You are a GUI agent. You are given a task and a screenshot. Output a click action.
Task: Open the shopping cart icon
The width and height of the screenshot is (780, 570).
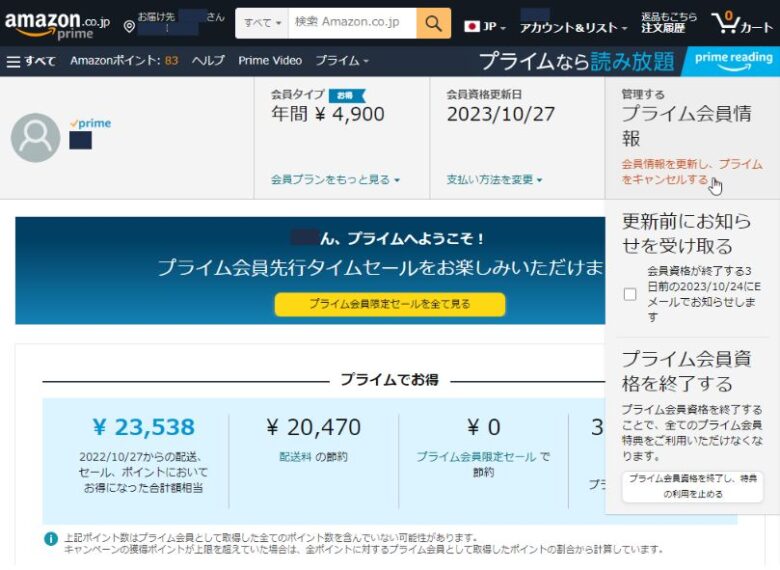click(724, 23)
